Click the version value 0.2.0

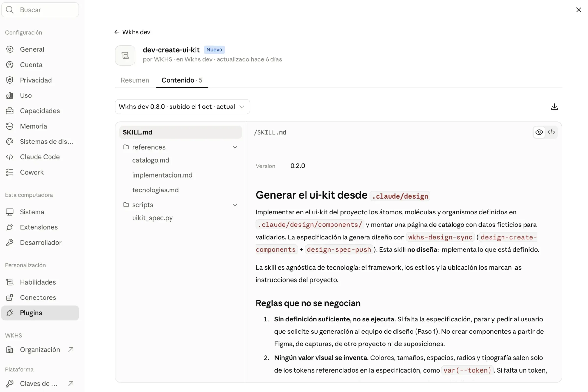coord(297,166)
